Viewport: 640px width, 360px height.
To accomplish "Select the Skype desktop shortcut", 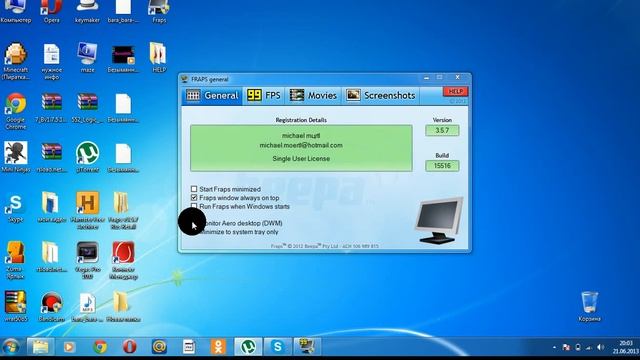I will [x=16, y=207].
